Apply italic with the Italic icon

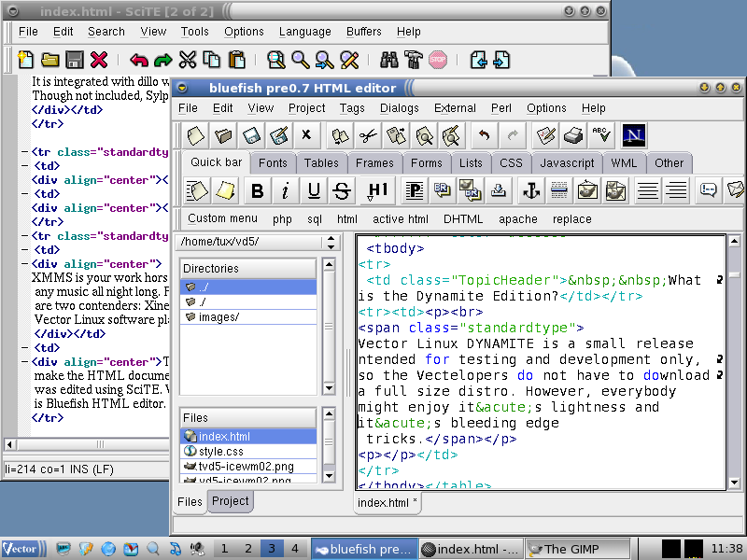(x=286, y=190)
